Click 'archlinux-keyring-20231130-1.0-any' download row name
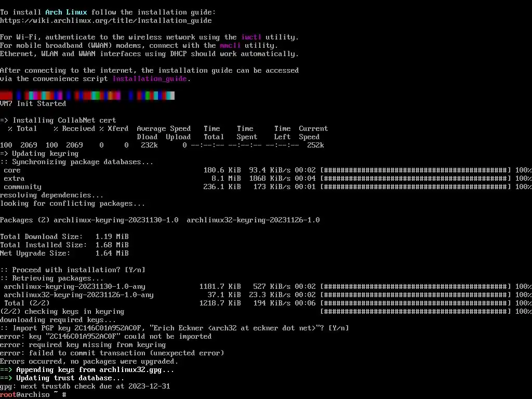 coord(75,287)
